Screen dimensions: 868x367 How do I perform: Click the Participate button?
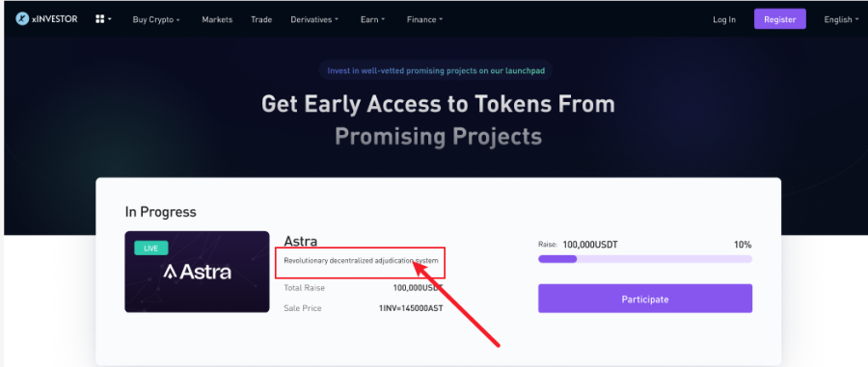645,299
